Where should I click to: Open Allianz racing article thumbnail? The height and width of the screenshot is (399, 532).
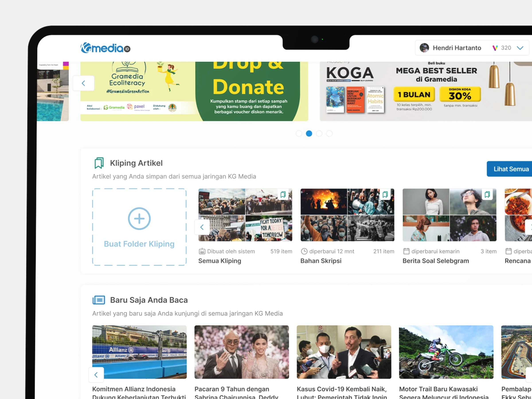coord(139,352)
